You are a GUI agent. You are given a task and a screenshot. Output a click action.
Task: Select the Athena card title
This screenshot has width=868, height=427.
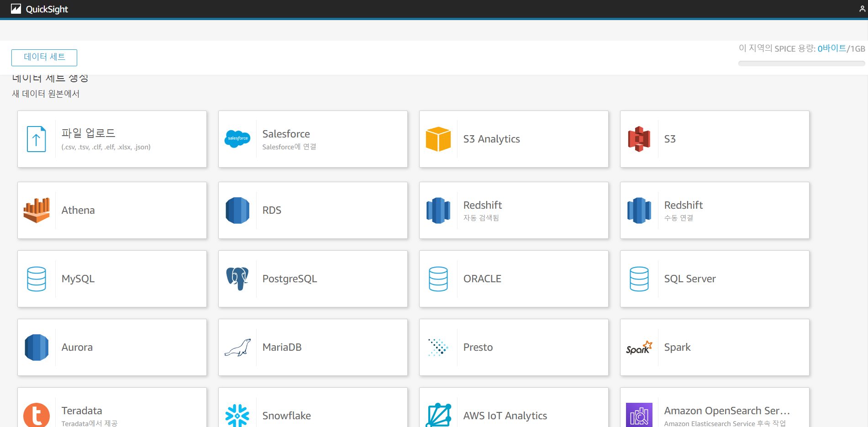(78, 210)
